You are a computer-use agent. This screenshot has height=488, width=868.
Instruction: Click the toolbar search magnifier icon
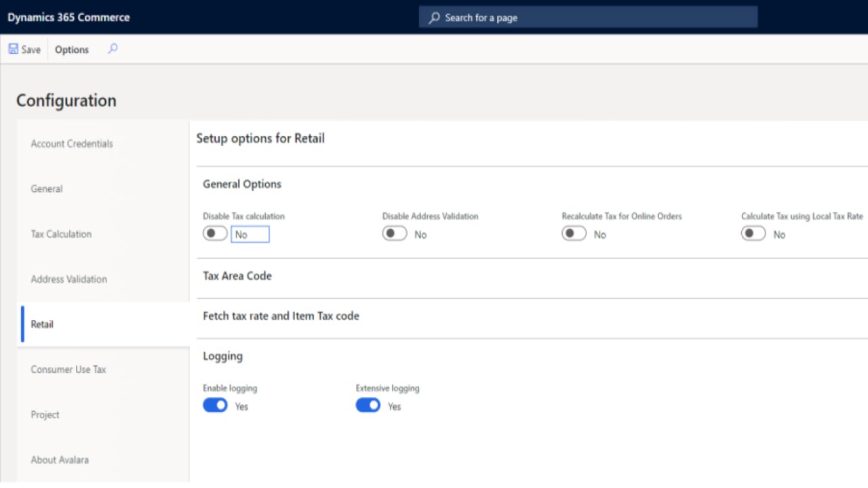113,49
